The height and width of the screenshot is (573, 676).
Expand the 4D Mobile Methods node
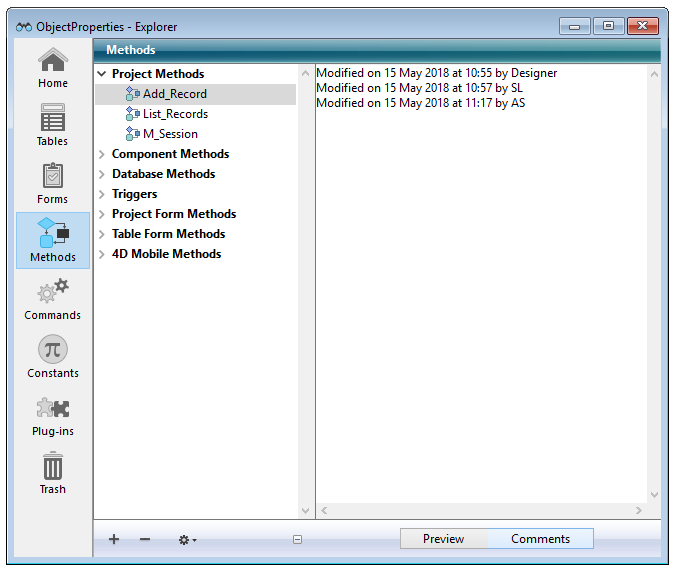click(x=102, y=254)
